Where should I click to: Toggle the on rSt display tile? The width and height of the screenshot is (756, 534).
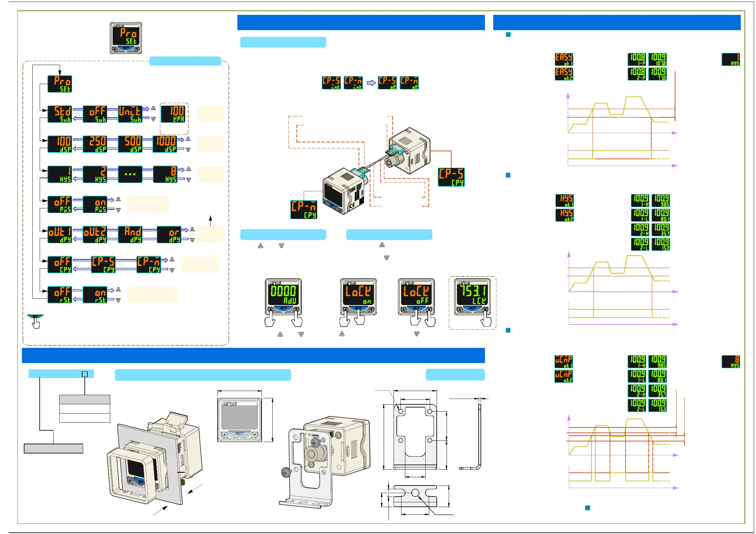click(95, 295)
